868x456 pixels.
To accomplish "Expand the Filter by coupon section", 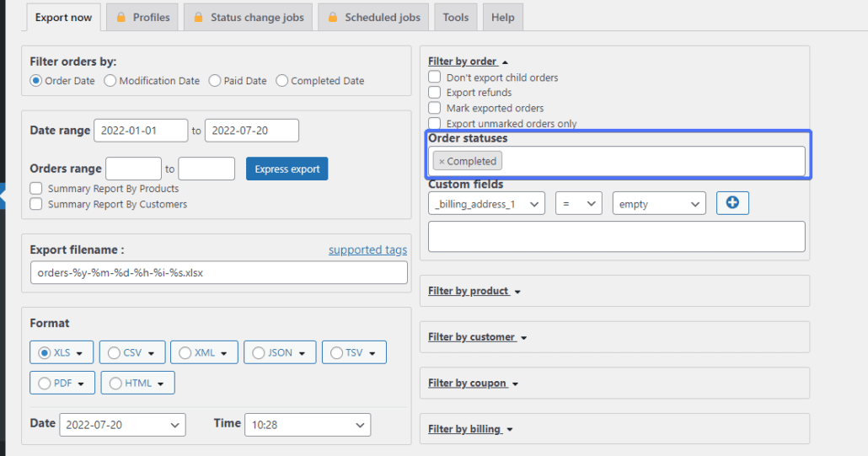I will (473, 383).
